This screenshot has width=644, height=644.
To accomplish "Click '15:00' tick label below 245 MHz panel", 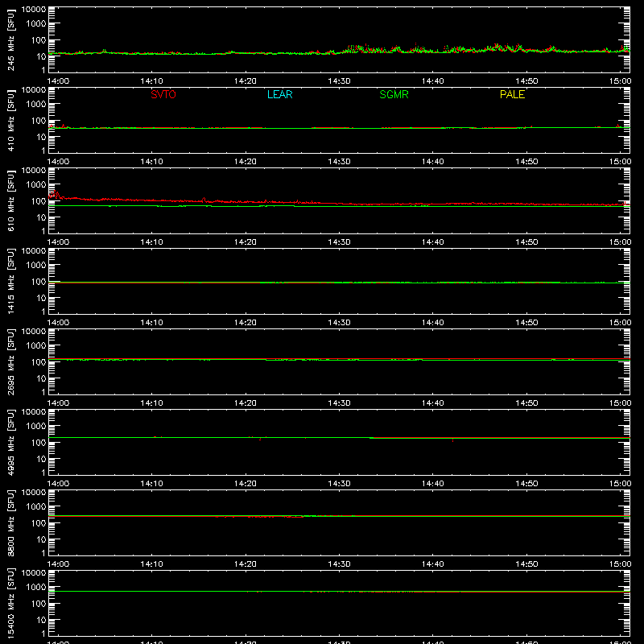I will click(x=620, y=81).
